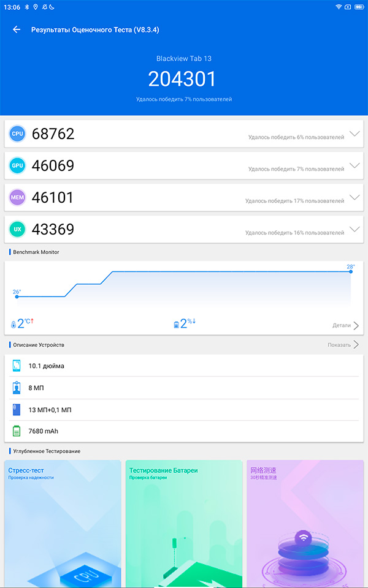Tap the green UX badge icon
This screenshot has width=368, height=588.
(17, 229)
